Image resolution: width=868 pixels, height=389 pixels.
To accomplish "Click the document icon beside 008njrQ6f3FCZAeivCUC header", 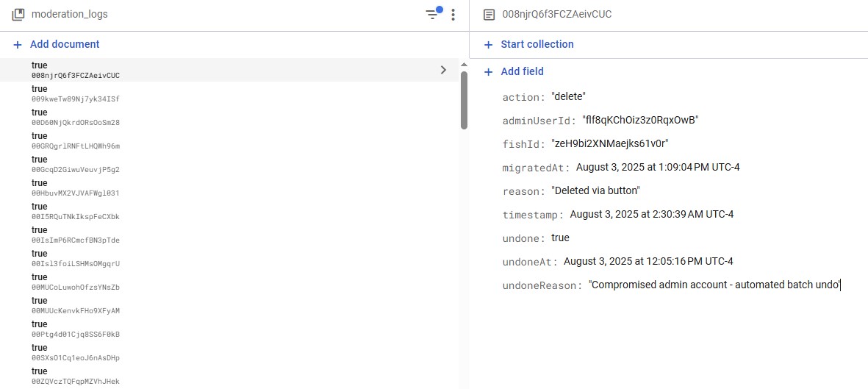I will 489,15.
